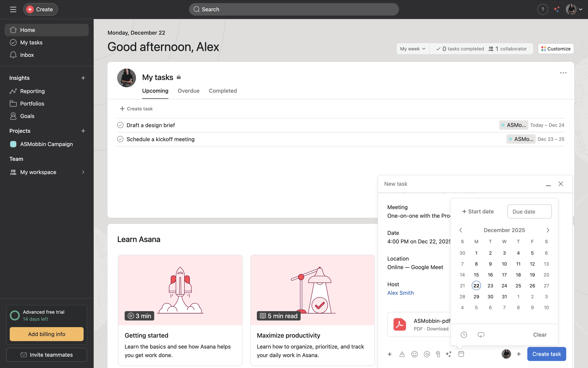Viewport: 588px width, 368px height.
Task: Open the My week dropdown
Action: [x=413, y=49]
